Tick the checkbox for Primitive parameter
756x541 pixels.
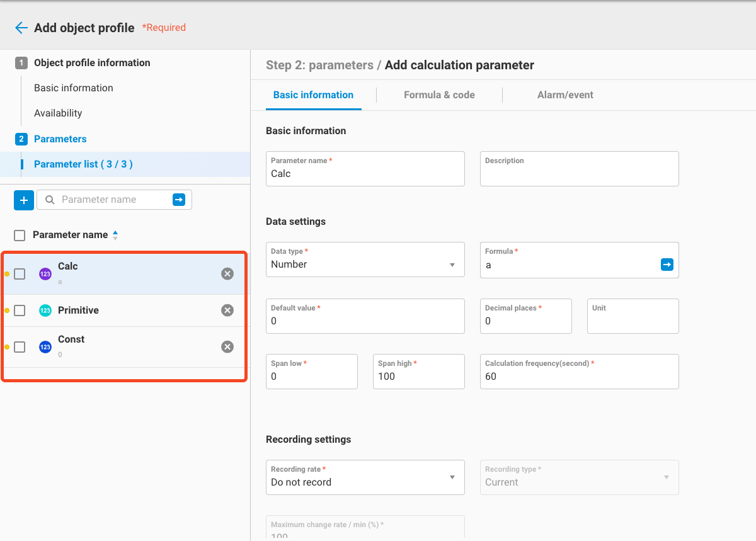pyautogui.click(x=20, y=310)
